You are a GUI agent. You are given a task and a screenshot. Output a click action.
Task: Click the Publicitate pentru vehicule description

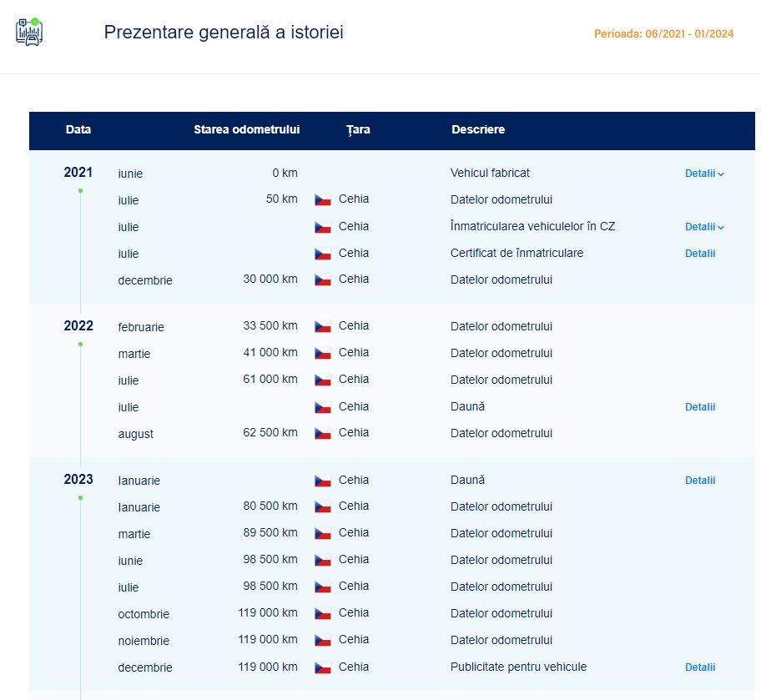(518, 667)
